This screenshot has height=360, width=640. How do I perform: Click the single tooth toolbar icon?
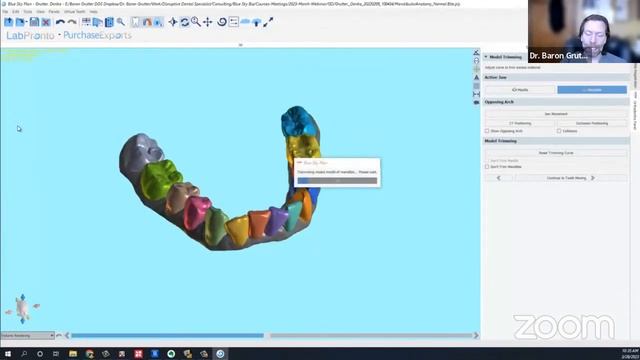click(136, 22)
